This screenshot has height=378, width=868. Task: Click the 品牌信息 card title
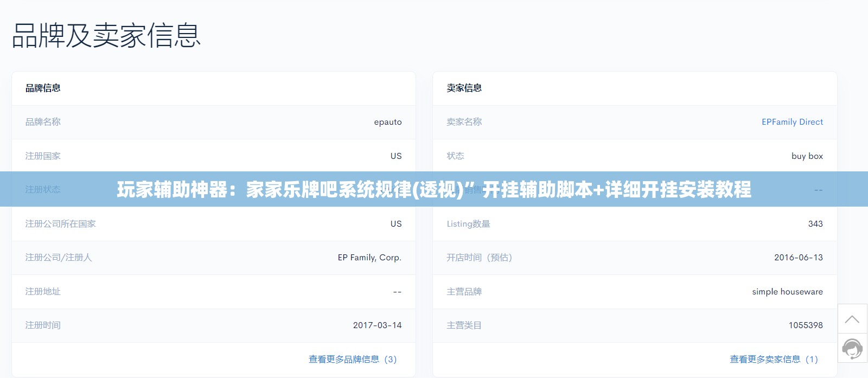[43, 88]
